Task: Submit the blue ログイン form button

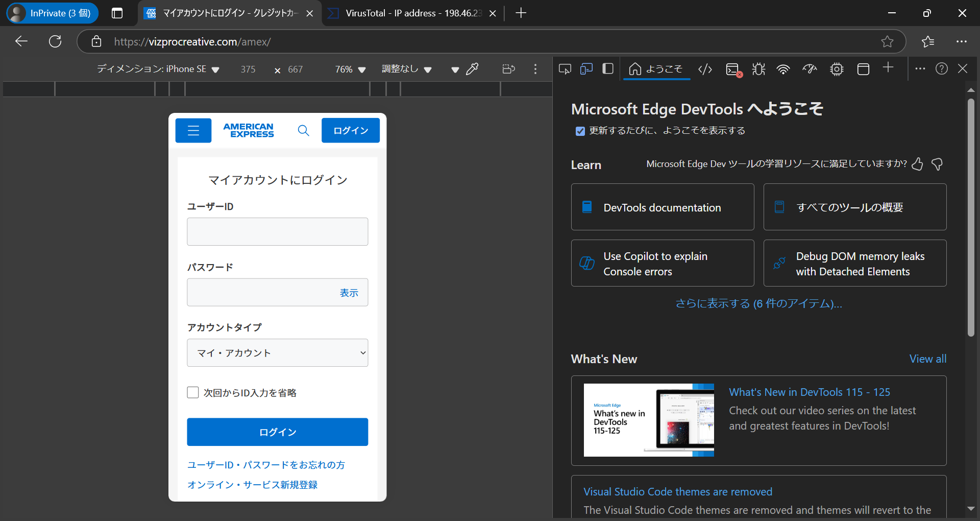Action: pos(278,432)
